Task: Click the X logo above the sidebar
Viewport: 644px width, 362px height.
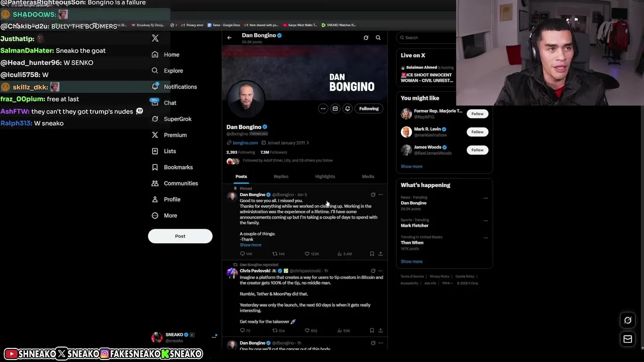Action: [155, 38]
